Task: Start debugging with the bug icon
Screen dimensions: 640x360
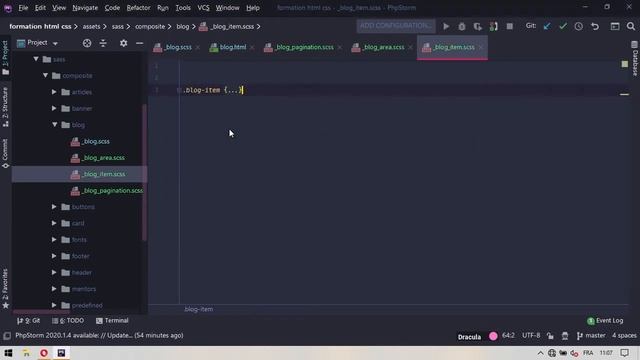Action: click(x=462, y=27)
